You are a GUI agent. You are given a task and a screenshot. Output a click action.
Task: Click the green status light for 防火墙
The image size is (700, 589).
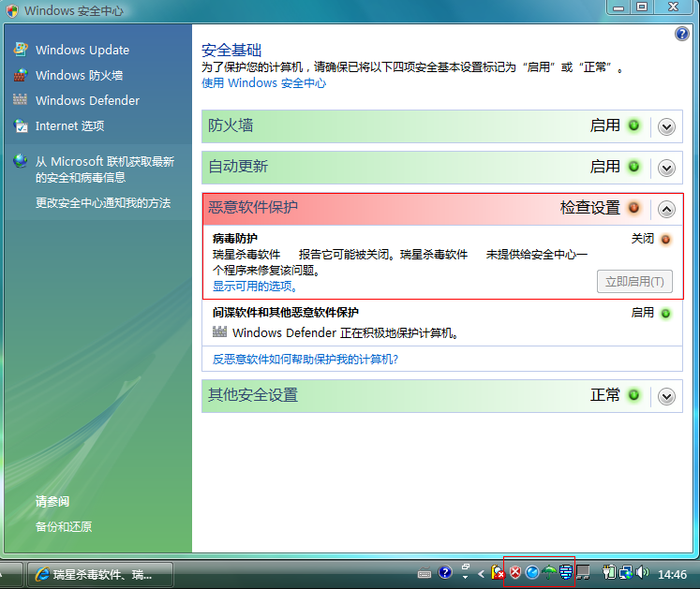[633, 125]
